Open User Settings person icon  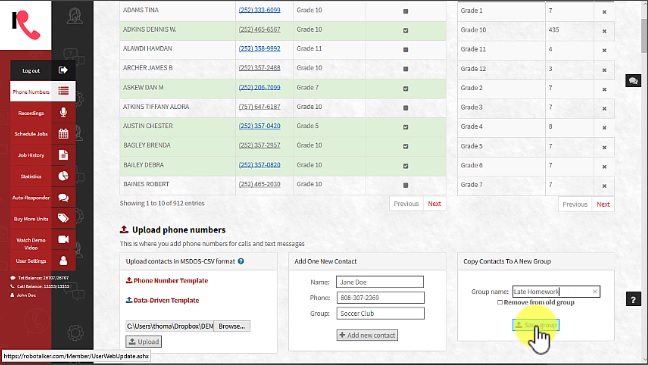(63, 260)
